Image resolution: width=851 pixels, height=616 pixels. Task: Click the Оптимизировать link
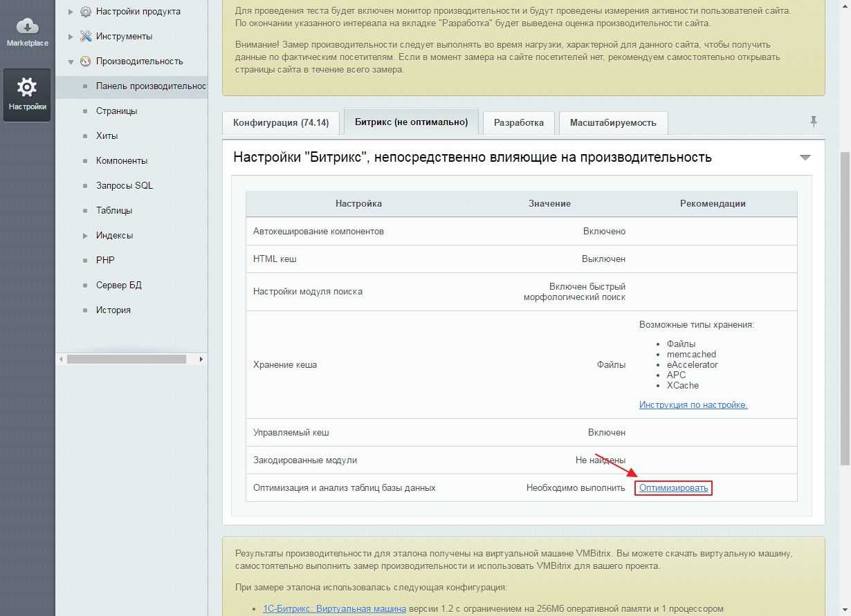[673, 488]
